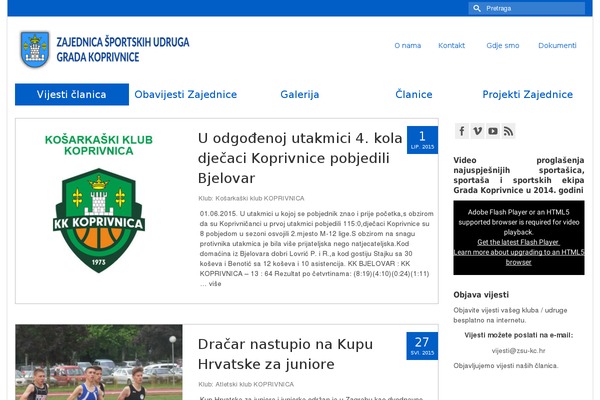This screenshot has width=600, height=400.
Task: Select the Galerija tab
Action: [x=300, y=95]
